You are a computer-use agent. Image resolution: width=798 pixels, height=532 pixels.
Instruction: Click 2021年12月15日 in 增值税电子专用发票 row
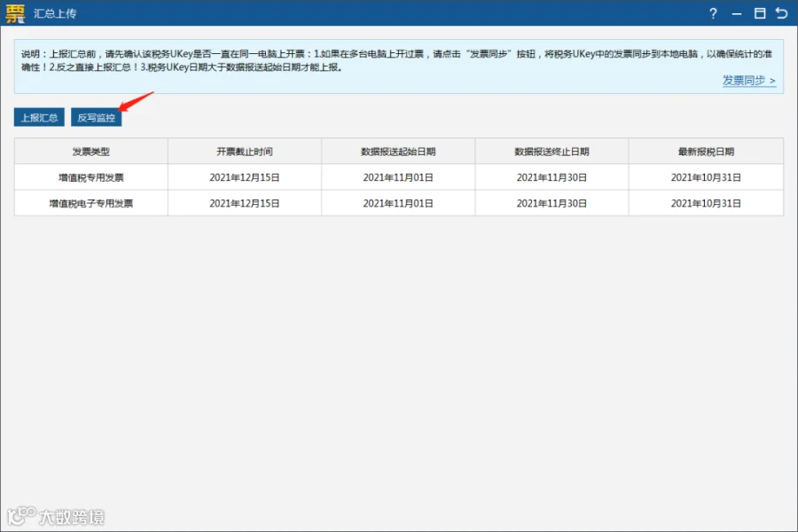tap(245, 204)
